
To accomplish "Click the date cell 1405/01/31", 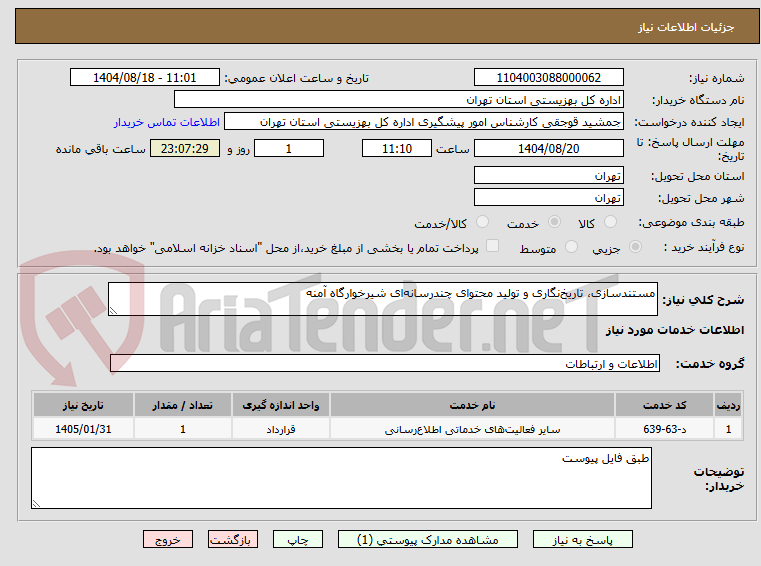I will [x=83, y=429].
